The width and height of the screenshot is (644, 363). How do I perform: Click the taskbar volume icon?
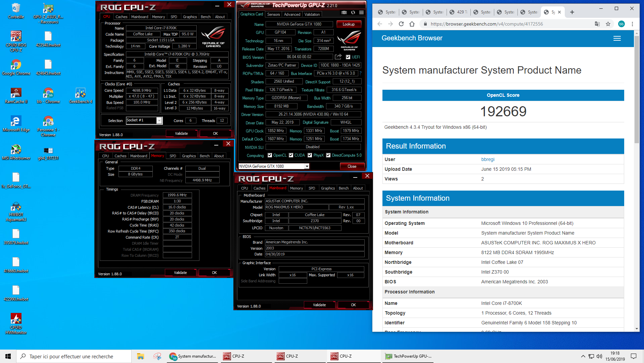[x=599, y=356]
